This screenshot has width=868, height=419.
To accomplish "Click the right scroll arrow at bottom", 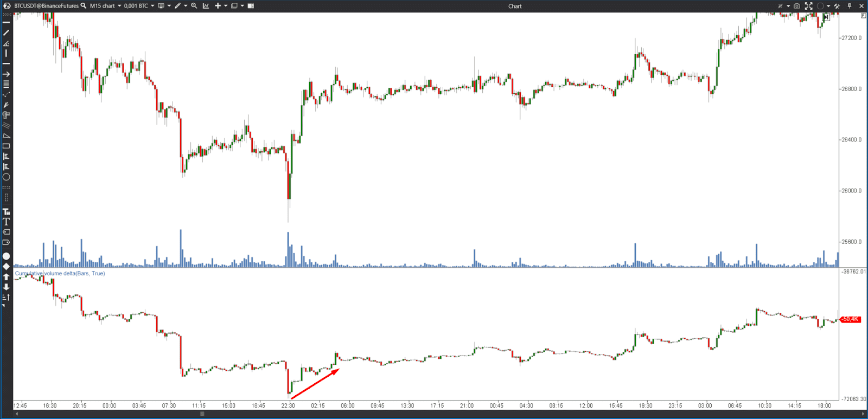I will [x=863, y=414].
